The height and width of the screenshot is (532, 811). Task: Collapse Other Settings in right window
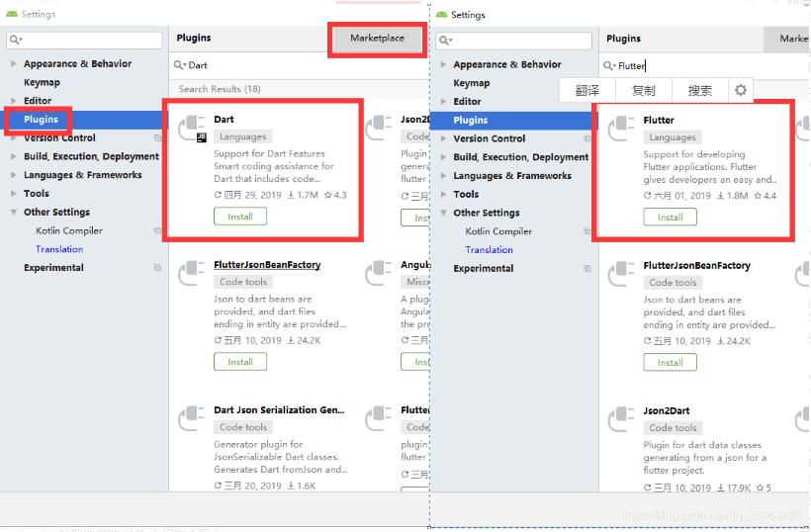coord(443,213)
